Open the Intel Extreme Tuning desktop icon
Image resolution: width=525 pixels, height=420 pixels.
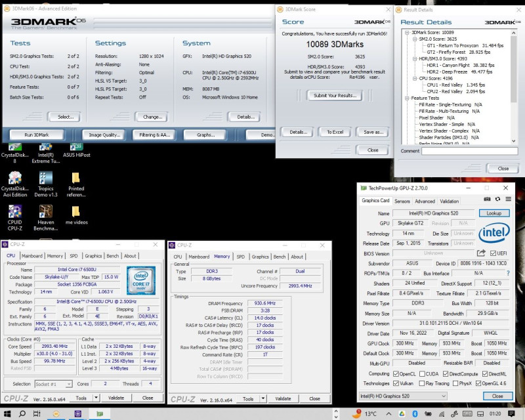click(45, 154)
